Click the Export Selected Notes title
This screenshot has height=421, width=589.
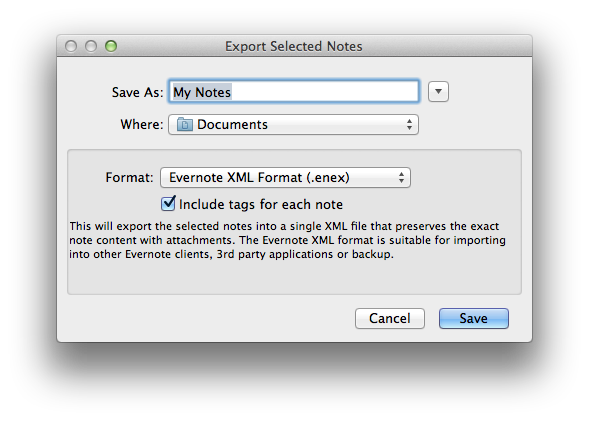[x=294, y=46]
